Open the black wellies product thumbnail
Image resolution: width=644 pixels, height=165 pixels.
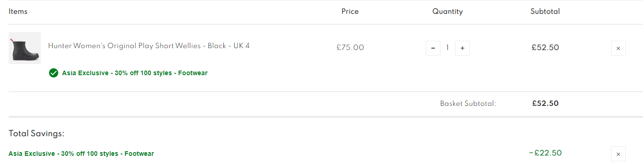pos(25,48)
